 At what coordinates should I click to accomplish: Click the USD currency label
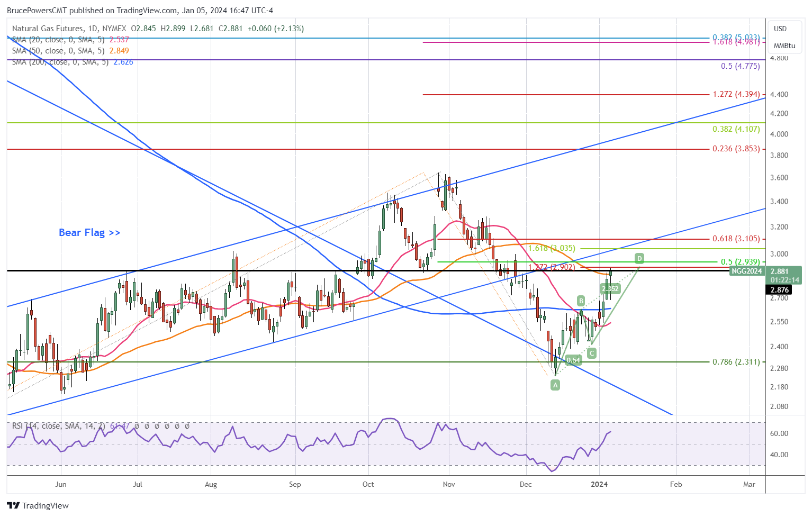(x=780, y=29)
